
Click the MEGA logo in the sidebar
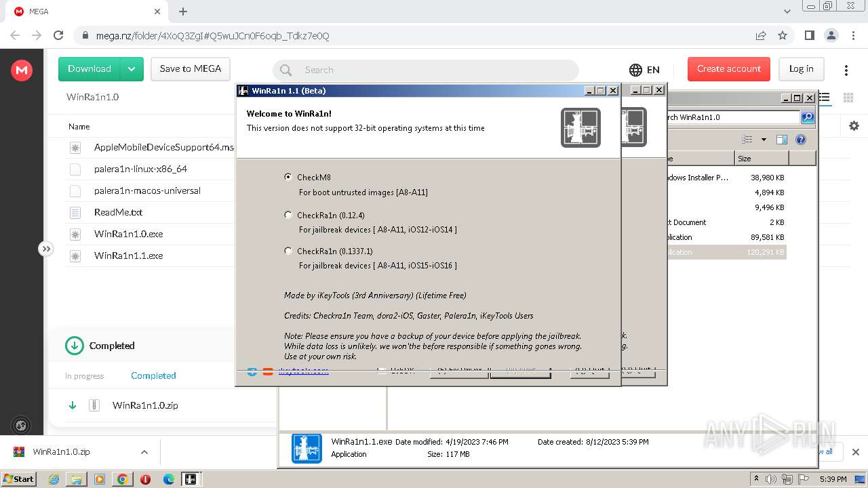click(x=22, y=70)
